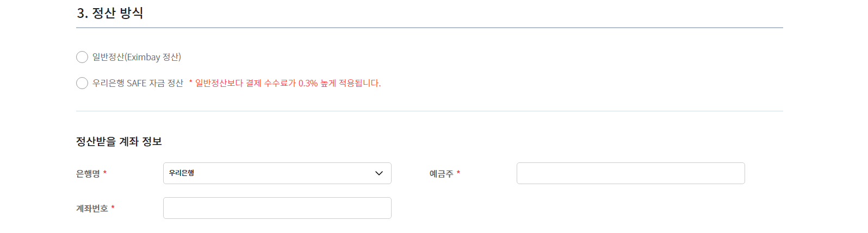
Task: Click the red 0.3% fee notice text
Action: click(x=288, y=83)
